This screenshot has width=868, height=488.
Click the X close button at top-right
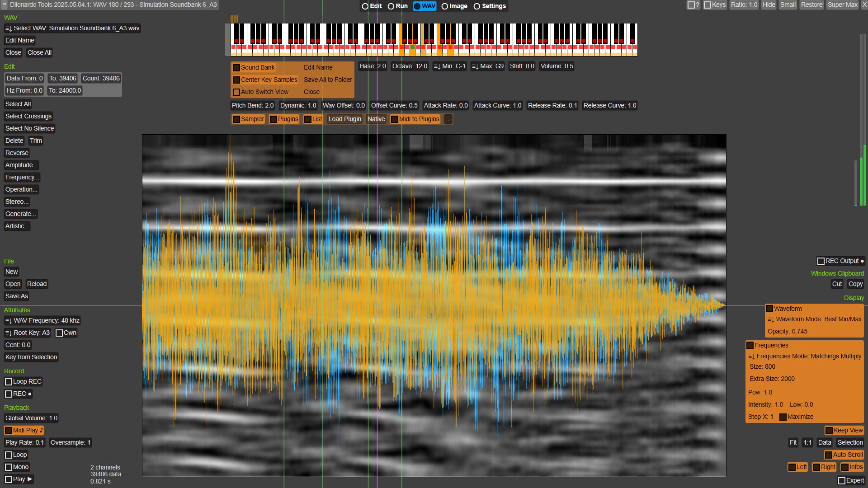click(x=864, y=5)
